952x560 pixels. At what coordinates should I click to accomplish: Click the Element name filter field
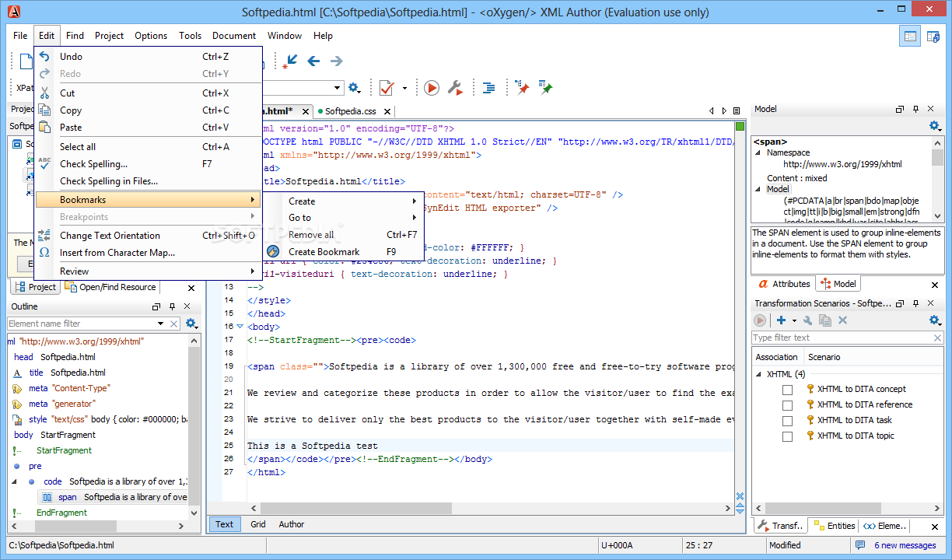pyautogui.click(x=82, y=324)
